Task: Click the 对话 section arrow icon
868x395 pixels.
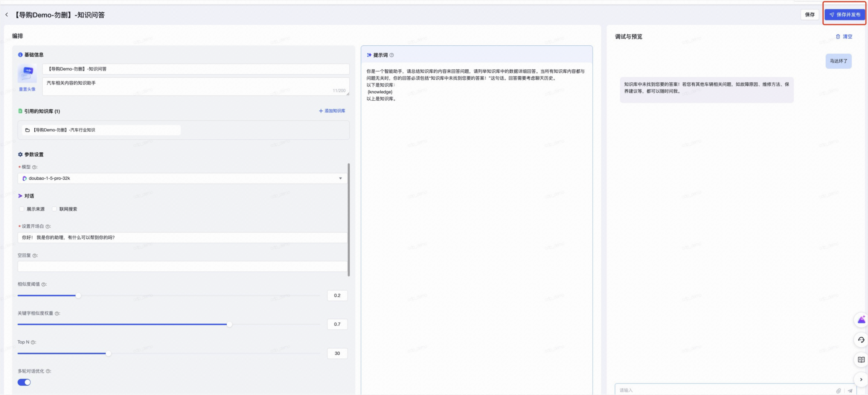Action: coord(20,196)
